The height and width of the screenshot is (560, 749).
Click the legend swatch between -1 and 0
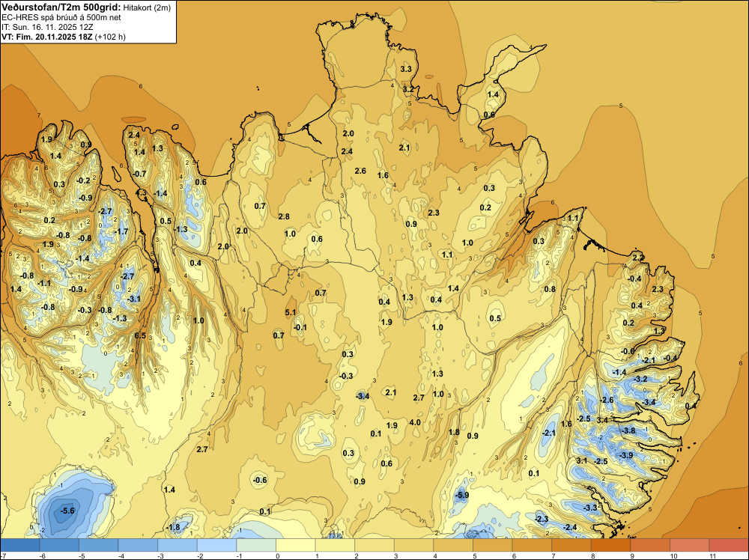(256, 545)
